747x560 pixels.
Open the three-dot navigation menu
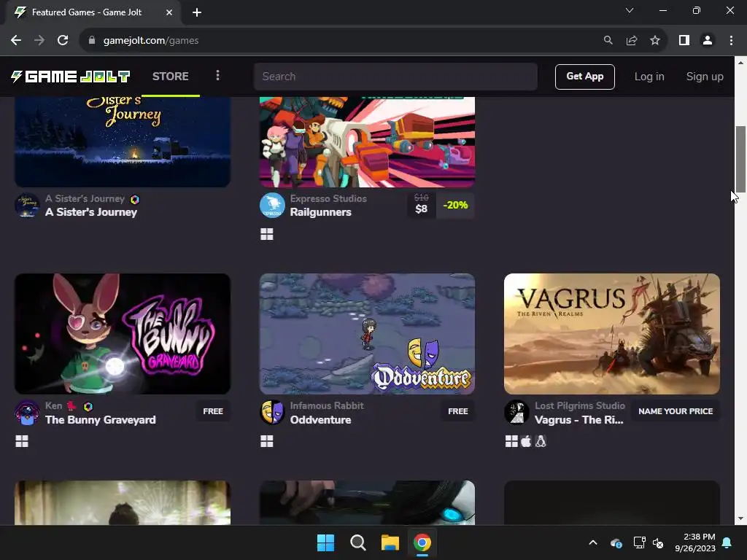coord(217,76)
